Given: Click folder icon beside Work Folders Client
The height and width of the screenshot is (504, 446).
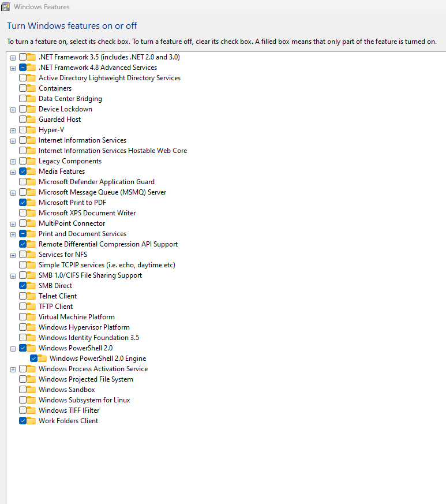Looking at the screenshot, I should coord(31,421).
